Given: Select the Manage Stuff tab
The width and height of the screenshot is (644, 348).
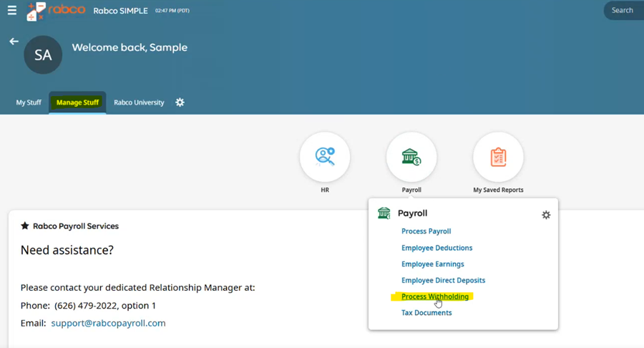Looking at the screenshot, I should pyautogui.click(x=77, y=102).
